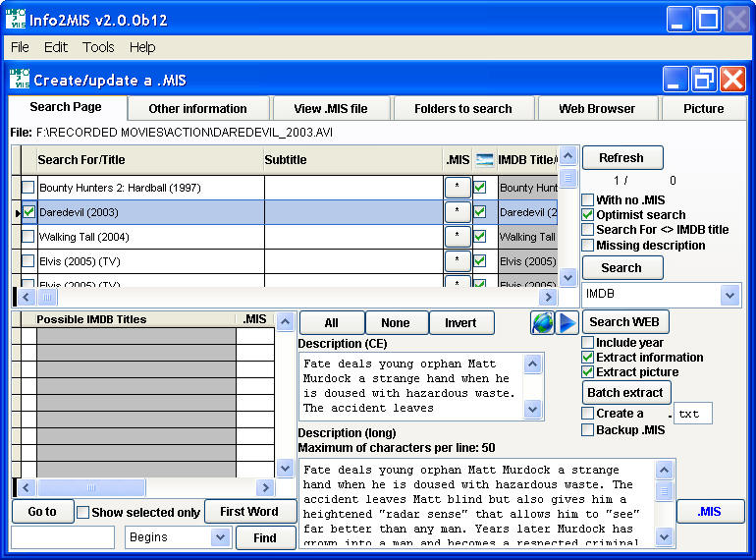
Task: Switch to View .MIS file tab
Action: (x=331, y=109)
